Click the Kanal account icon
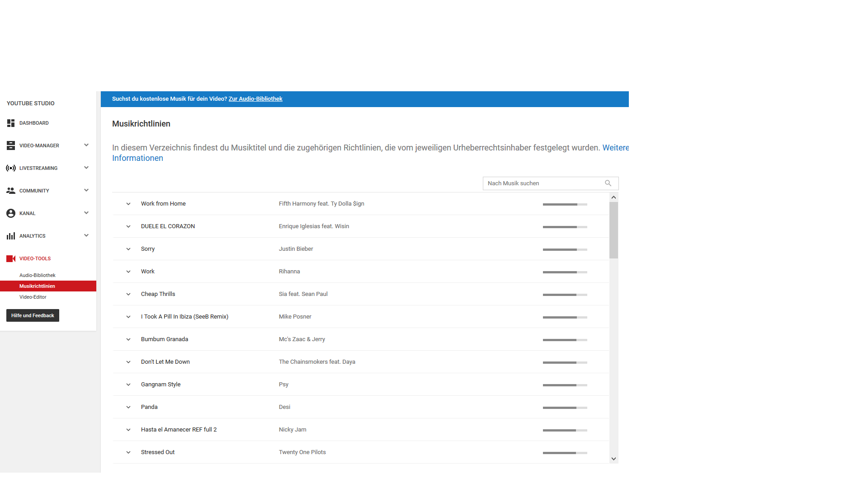The image size is (868, 488). (11, 213)
